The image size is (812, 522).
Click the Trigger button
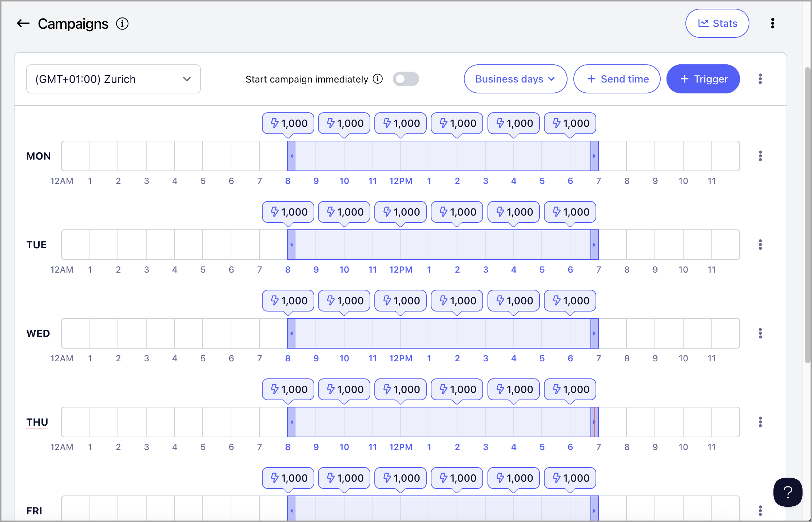(703, 79)
